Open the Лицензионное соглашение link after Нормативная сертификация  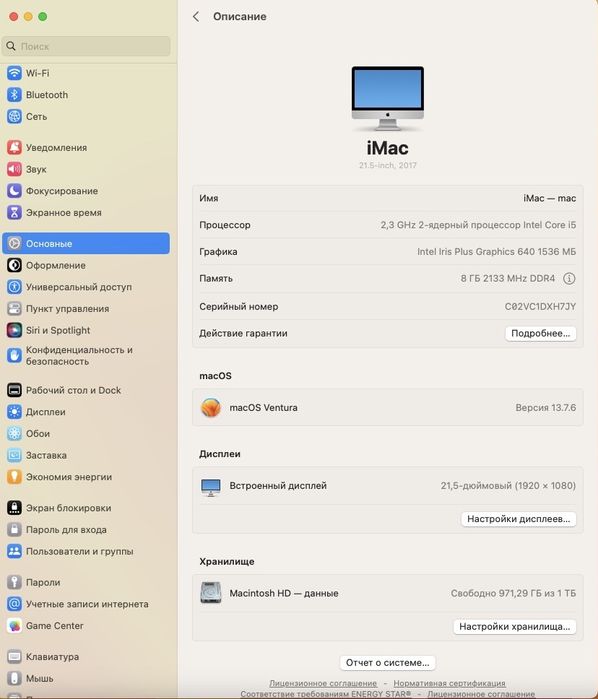481,694
